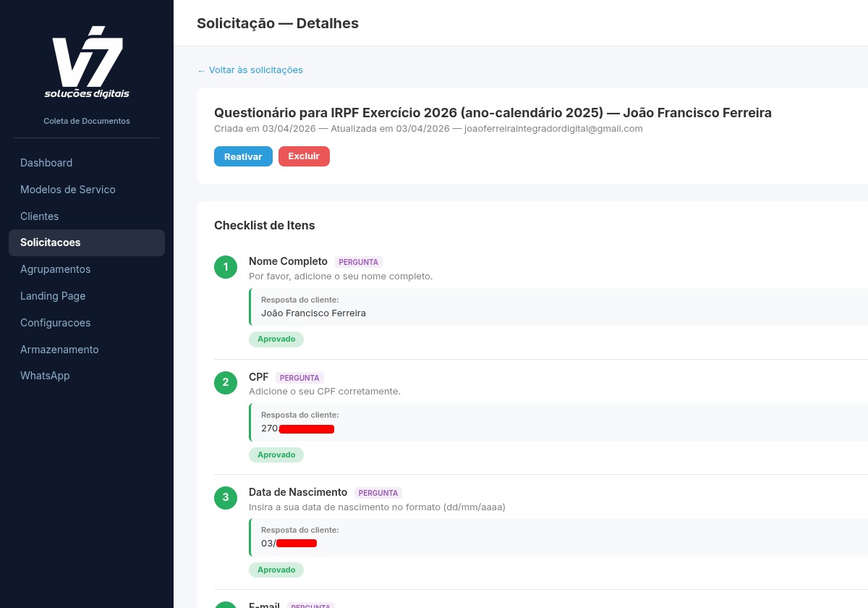
Task: Click the Data de Nascimento item title
Action: 298,492
